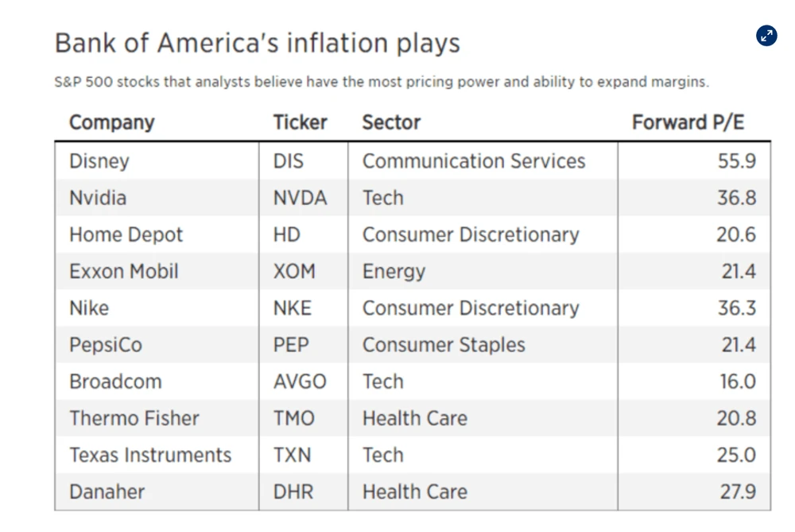Click the NVDA ticker cell
The height and width of the screenshot is (532, 795).
(300, 197)
